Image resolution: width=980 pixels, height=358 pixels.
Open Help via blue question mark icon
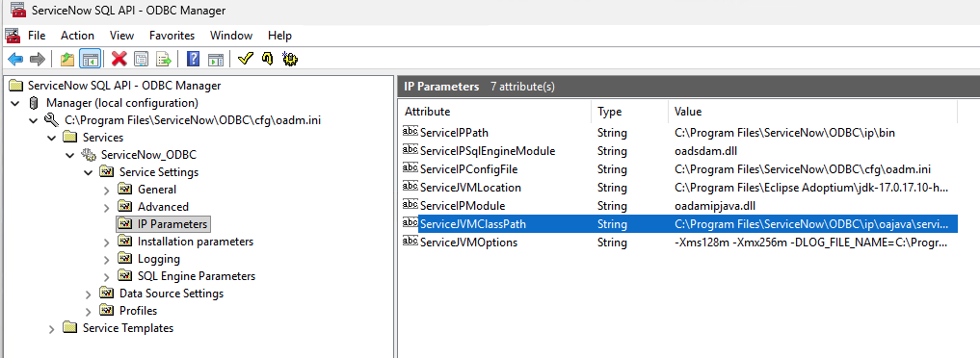pyautogui.click(x=193, y=60)
